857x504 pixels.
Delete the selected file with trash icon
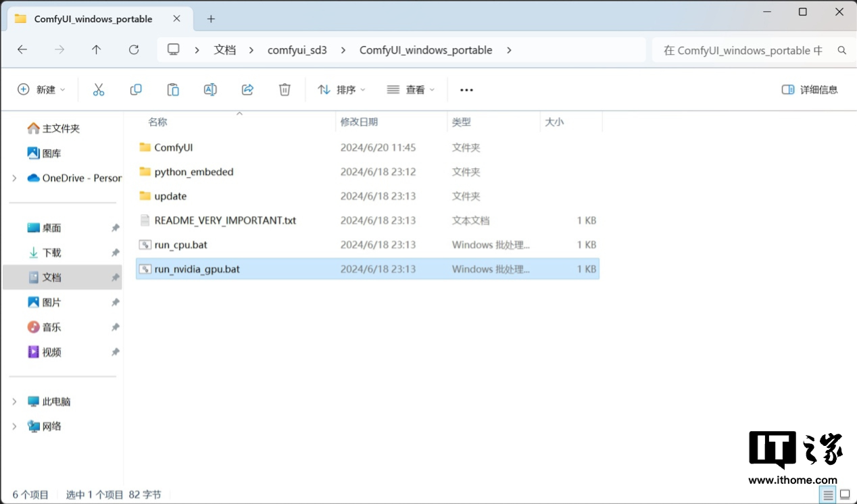[284, 89]
